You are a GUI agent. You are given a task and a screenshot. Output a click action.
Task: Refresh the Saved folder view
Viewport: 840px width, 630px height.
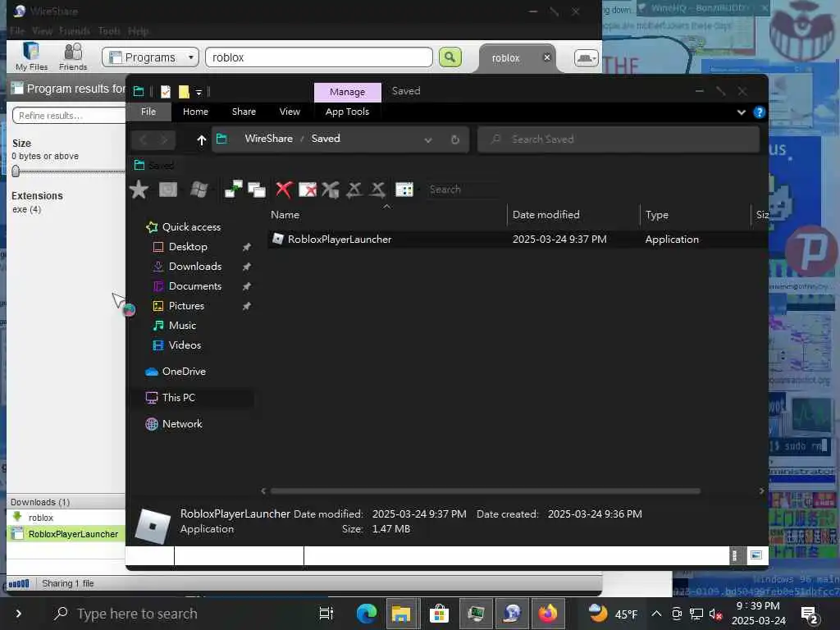(x=455, y=139)
